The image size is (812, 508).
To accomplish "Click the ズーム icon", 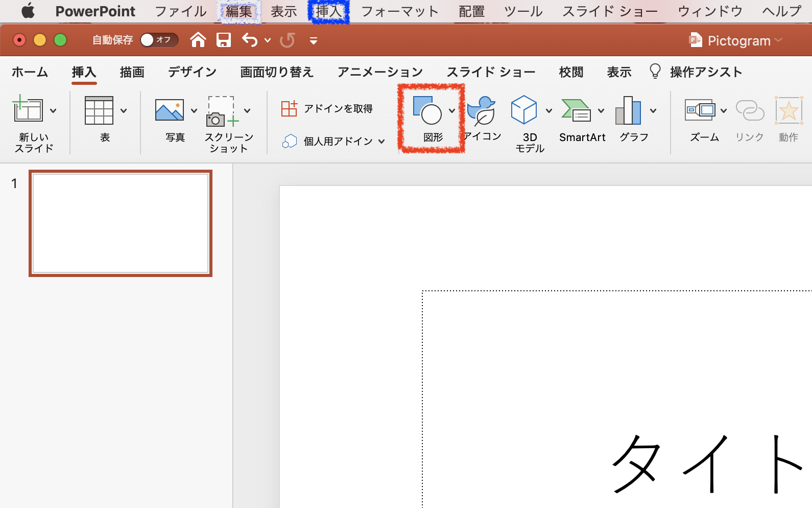I will [700, 110].
